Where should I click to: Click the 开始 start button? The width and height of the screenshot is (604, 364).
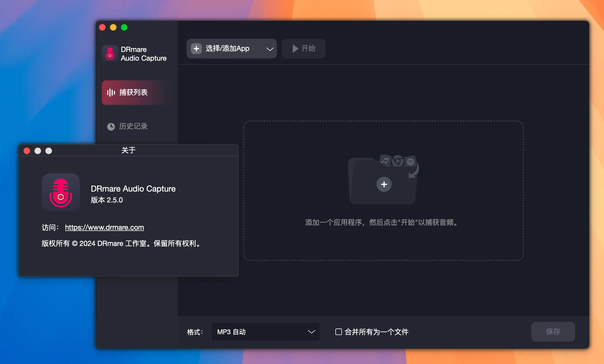[303, 49]
